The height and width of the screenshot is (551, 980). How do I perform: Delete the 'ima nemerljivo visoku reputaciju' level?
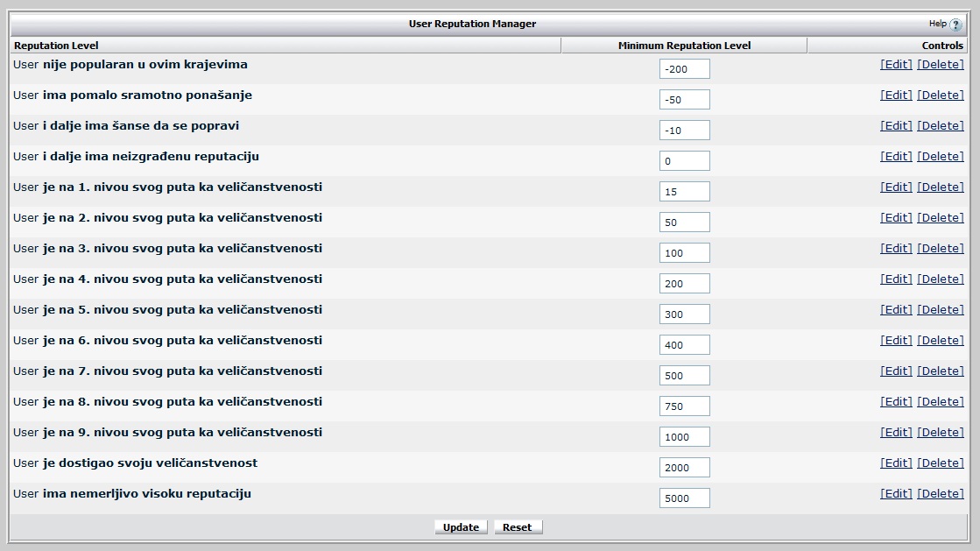940,494
